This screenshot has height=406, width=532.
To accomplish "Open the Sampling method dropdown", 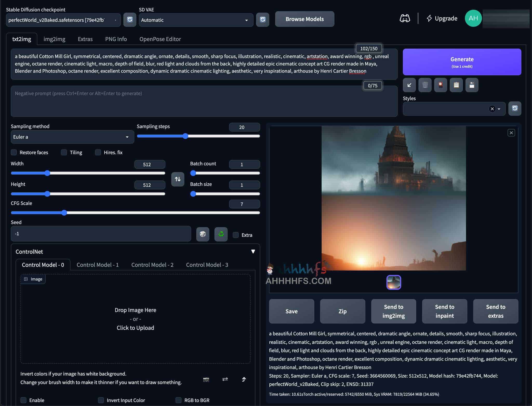I will pos(72,137).
